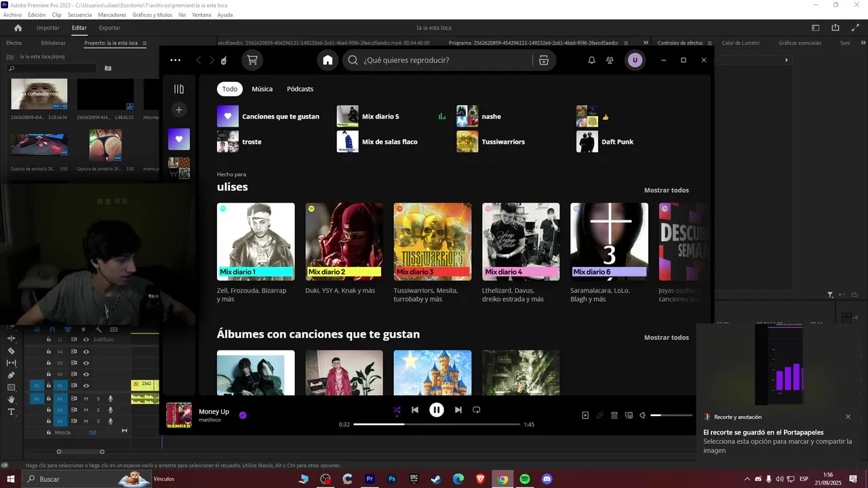
Task: Open project panel menu next to la ia esta loca
Action: pyautogui.click(x=144, y=43)
